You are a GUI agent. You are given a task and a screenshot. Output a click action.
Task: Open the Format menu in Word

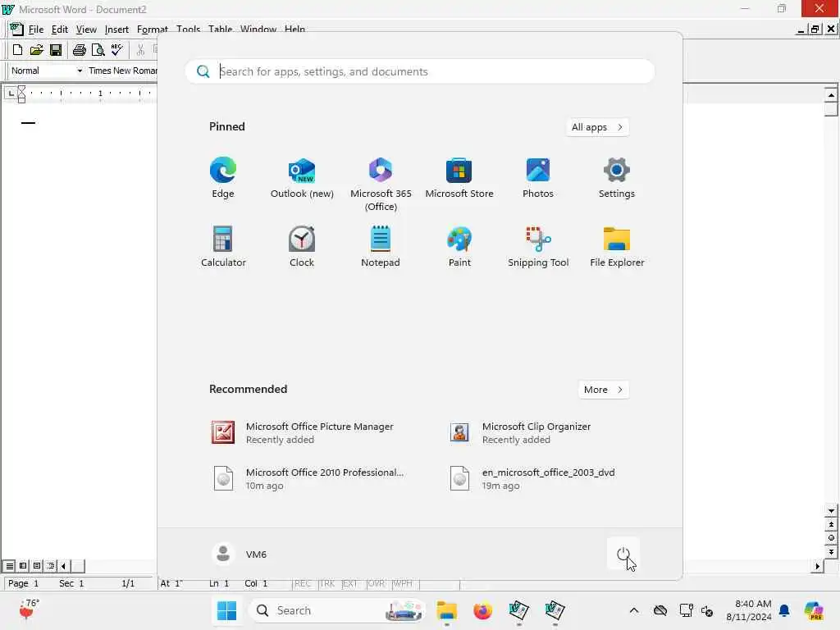152,30
